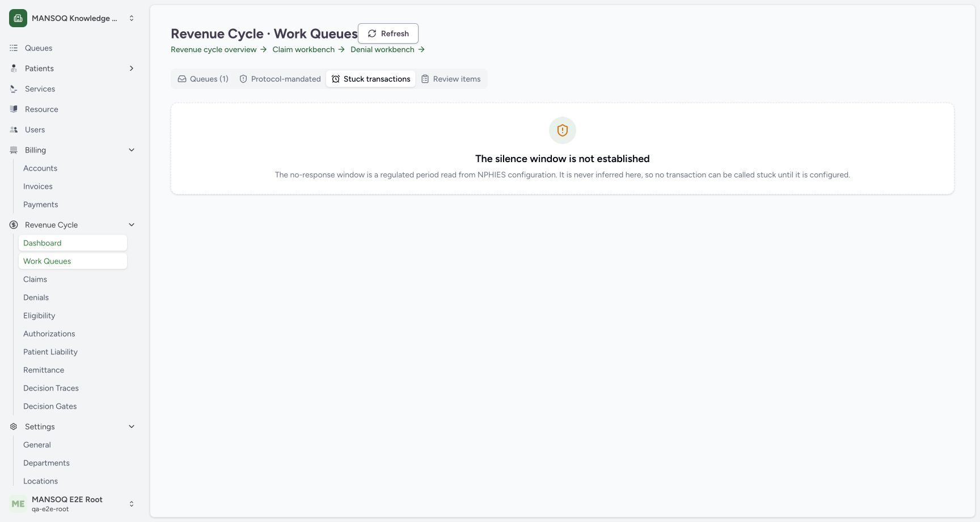The width and height of the screenshot is (980, 522).
Task: Go to Invoices under Billing
Action: point(73,186)
